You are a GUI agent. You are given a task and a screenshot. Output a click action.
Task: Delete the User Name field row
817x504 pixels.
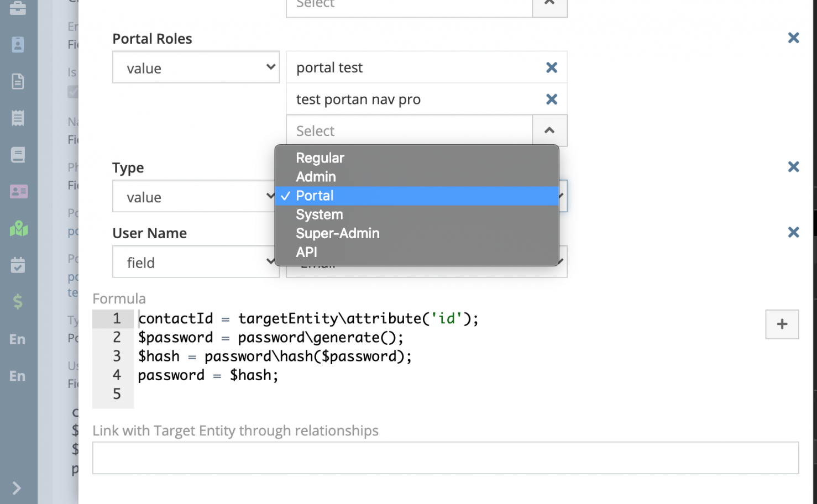coord(793,233)
